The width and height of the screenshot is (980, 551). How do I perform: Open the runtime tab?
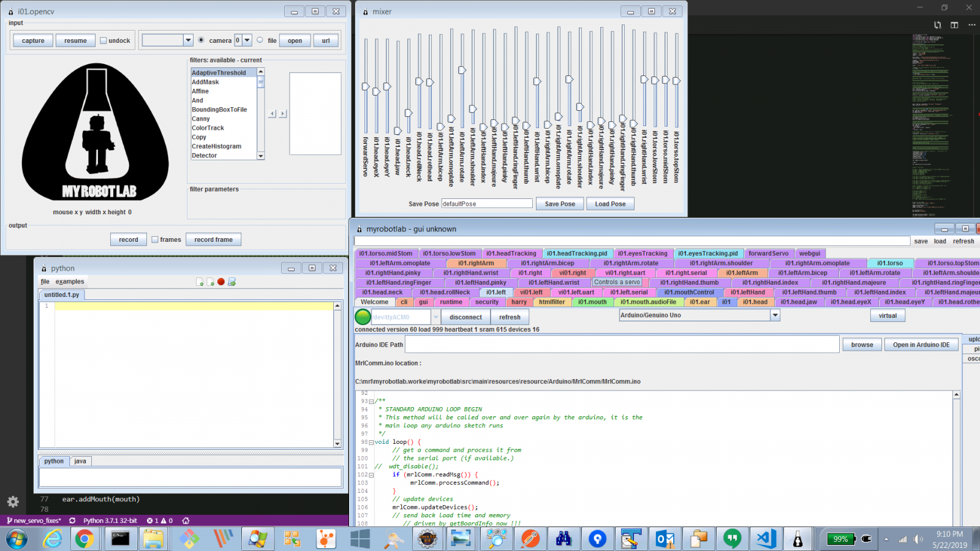(451, 302)
